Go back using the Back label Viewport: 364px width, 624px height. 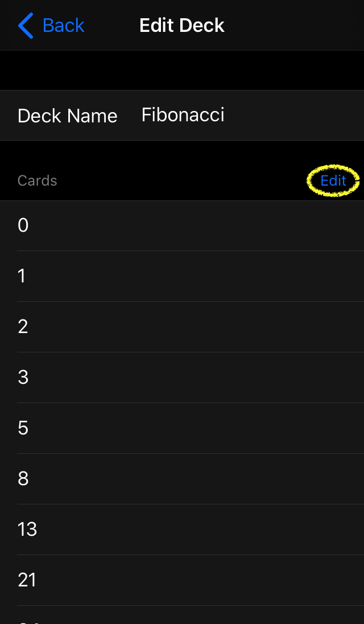(63, 26)
